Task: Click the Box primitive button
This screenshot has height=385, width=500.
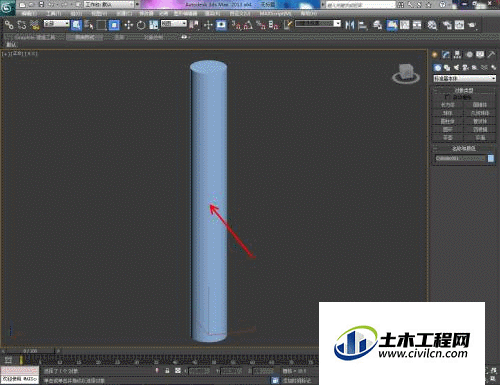Action: [x=447, y=105]
